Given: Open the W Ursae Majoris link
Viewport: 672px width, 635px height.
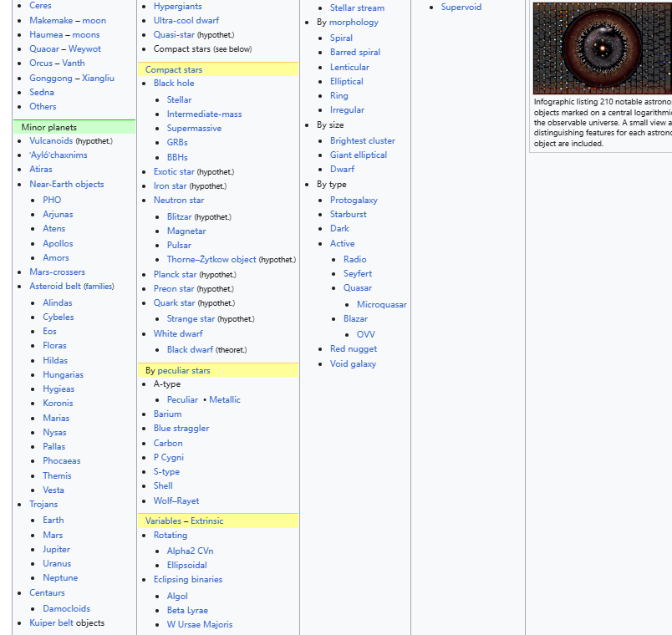Looking at the screenshot, I should pyautogui.click(x=200, y=624).
